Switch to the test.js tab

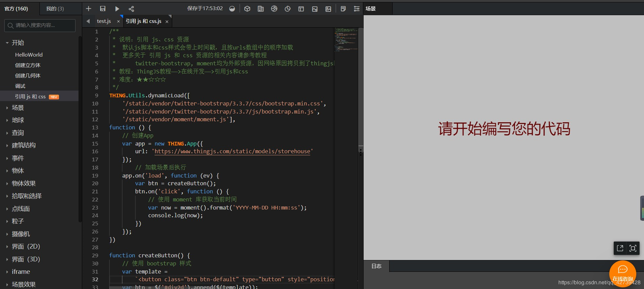click(x=104, y=21)
